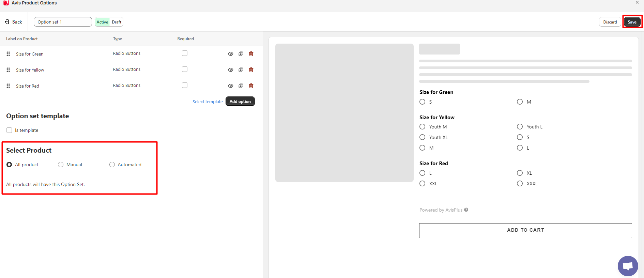
Task: Select Manual product assignment
Action: tap(61, 165)
